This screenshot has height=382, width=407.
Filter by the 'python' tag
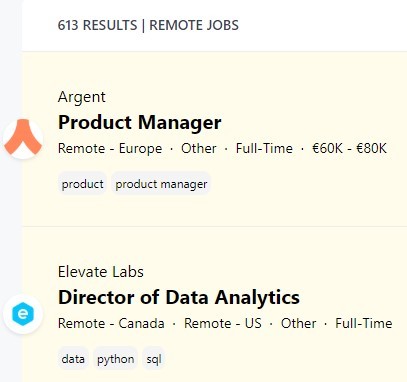[115, 359]
